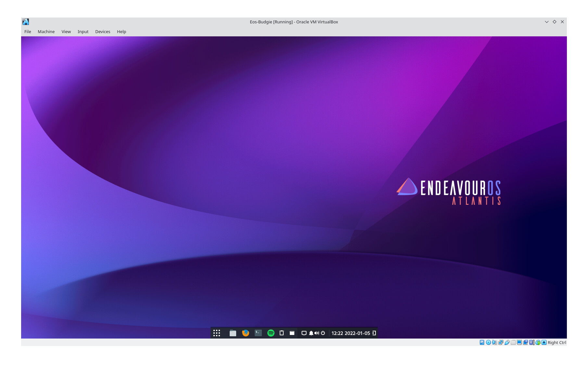Click the Right Ctrl host key label
The height and width of the screenshot is (371, 588).
coord(557,342)
